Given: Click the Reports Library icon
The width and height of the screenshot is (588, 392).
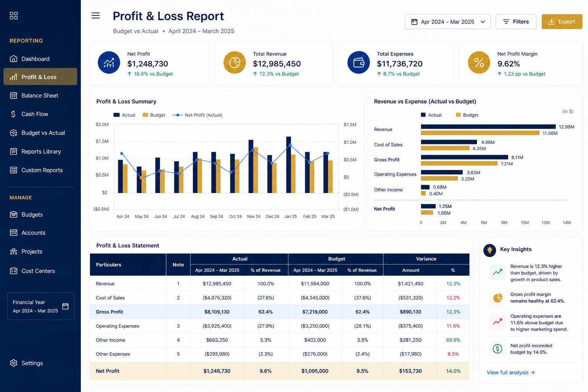Looking at the screenshot, I should (x=13, y=151).
